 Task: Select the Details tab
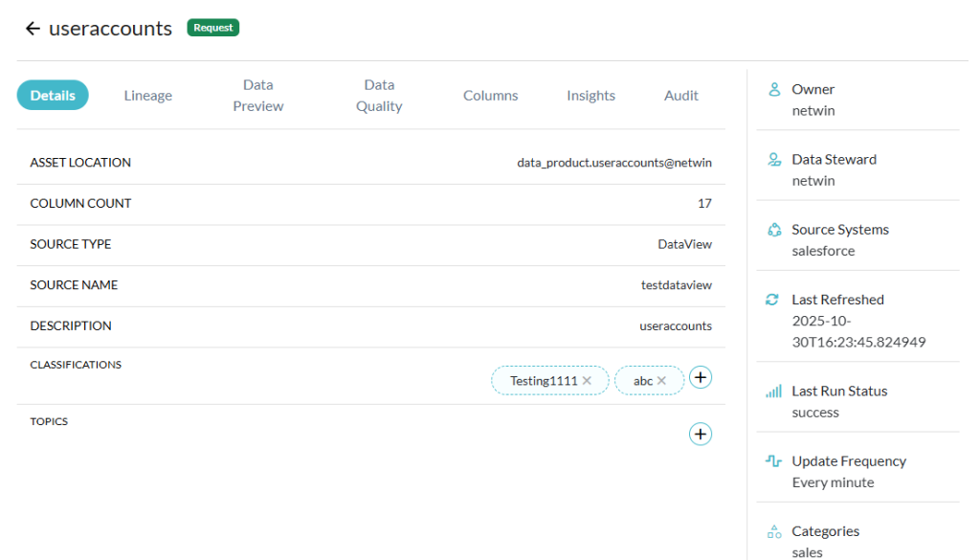coord(53,95)
